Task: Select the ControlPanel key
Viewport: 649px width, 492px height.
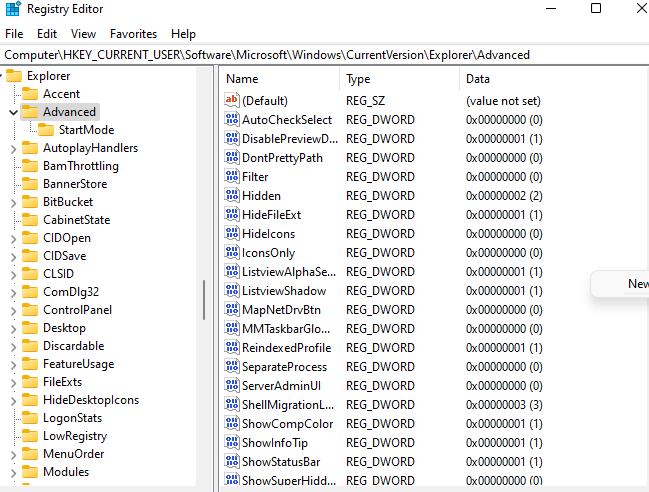Action: tap(77, 310)
